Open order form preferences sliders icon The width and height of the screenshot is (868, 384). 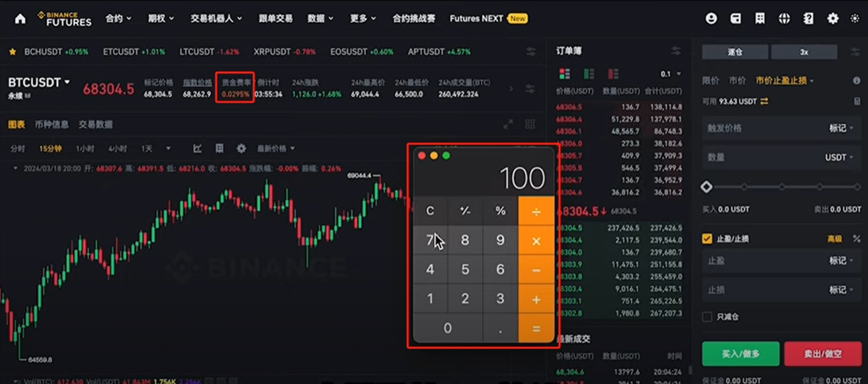tap(856, 52)
